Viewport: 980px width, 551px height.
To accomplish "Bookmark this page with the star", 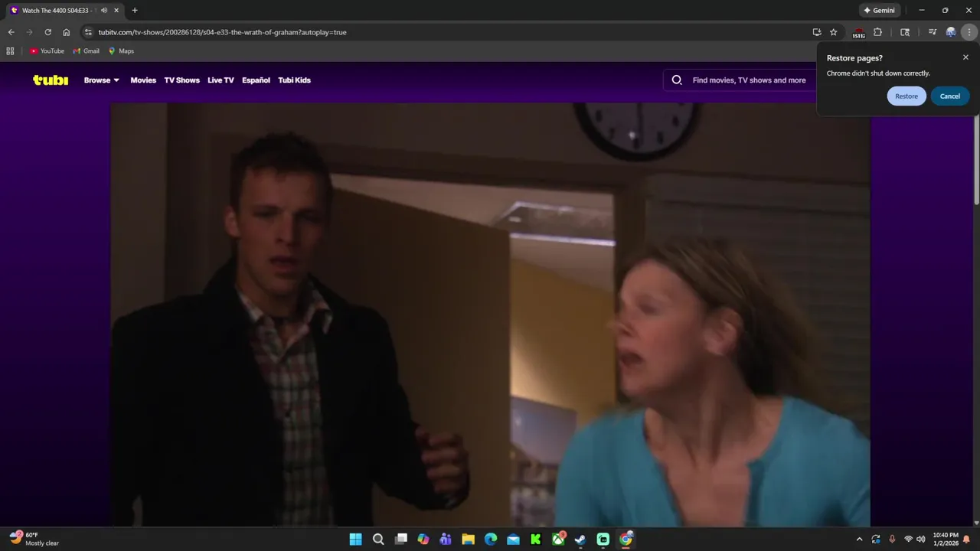I will [834, 32].
